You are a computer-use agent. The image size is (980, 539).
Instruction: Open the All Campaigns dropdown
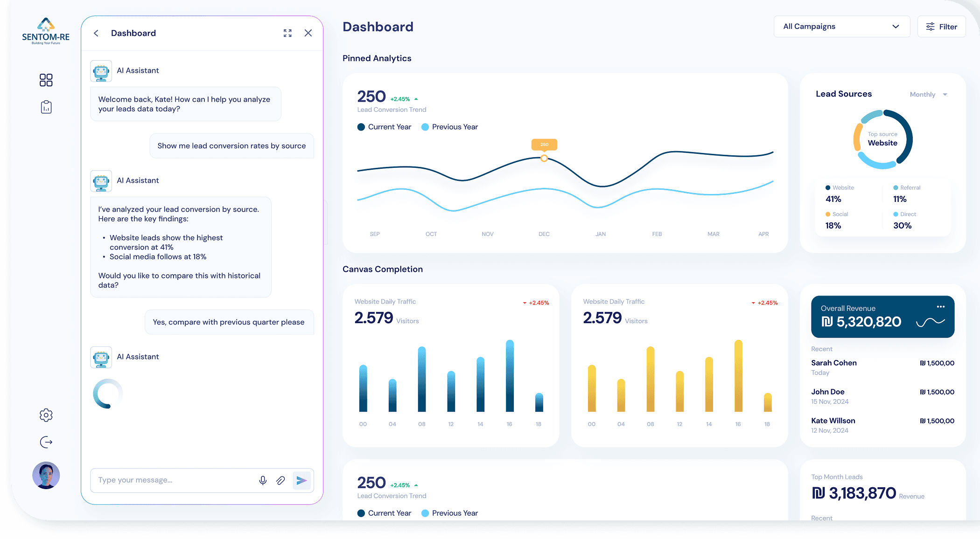(x=841, y=27)
